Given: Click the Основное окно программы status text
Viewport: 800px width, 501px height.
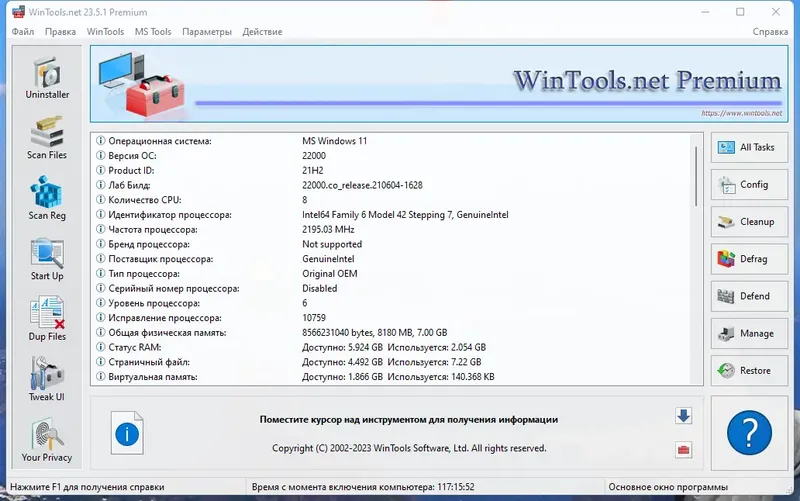Looking at the screenshot, I should click(668, 487).
